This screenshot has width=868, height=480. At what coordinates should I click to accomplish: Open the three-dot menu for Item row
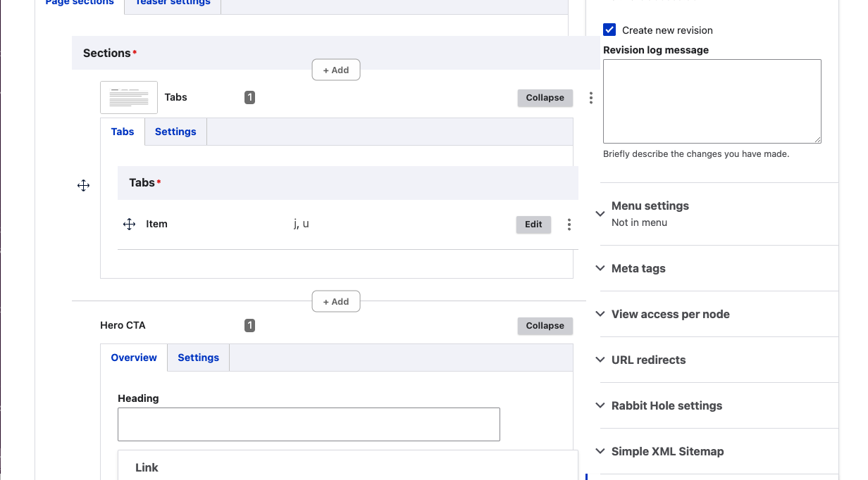(569, 225)
